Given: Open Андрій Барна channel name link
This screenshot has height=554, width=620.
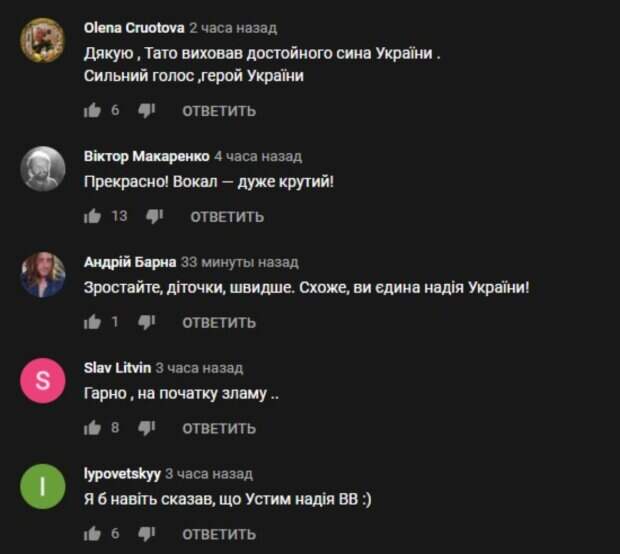Looking at the screenshot, I should 130,262.
